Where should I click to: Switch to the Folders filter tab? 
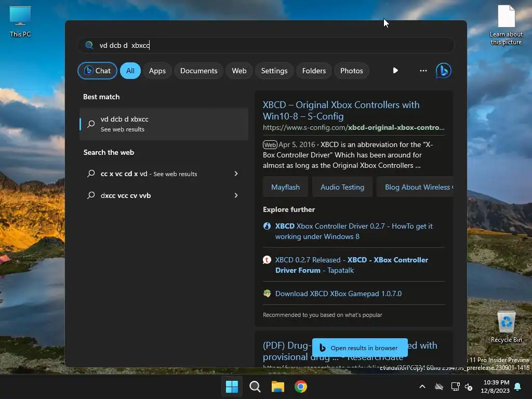(x=314, y=71)
